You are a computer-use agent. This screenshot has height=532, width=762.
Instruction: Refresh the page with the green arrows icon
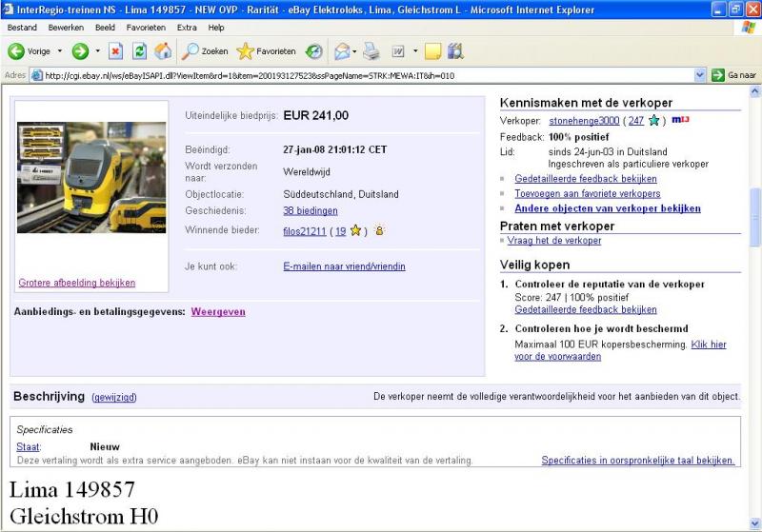pos(139,51)
